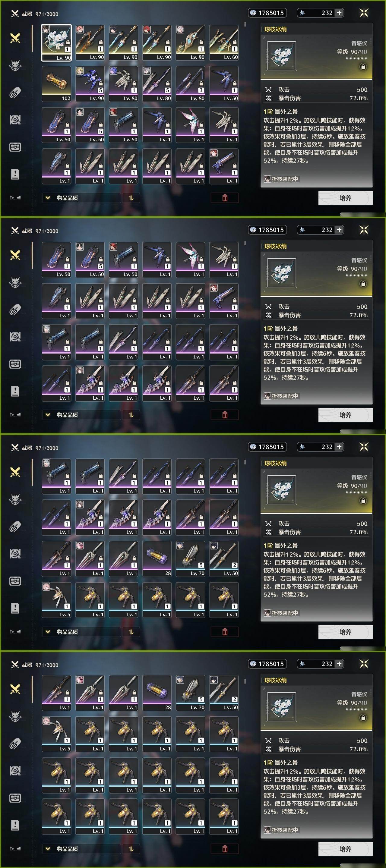Close the topmost inventory with the star-shaped X
The width and height of the screenshot is (386, 868).
(x=364, y=13)
